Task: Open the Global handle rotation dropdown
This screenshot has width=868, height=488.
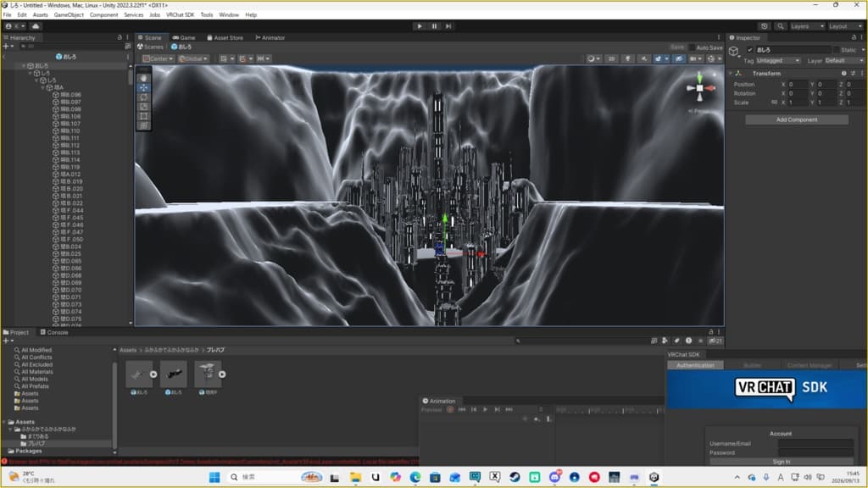Action: (192, 58)
